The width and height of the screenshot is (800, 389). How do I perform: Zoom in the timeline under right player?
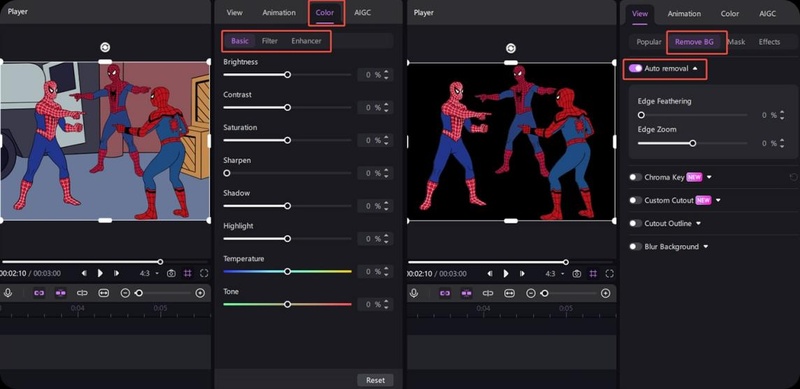[605, 293]
